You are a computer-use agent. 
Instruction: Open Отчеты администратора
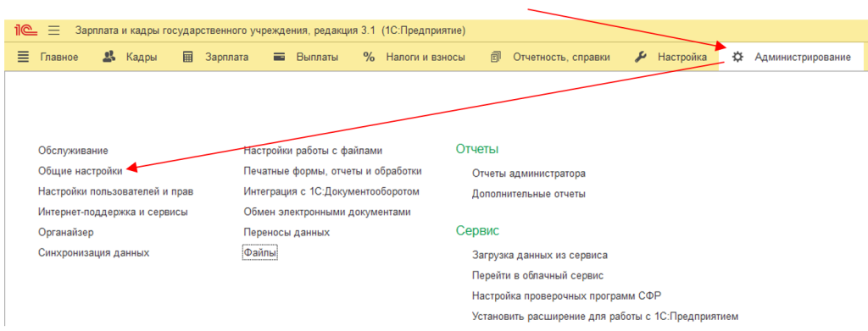[x=529, y=174]
